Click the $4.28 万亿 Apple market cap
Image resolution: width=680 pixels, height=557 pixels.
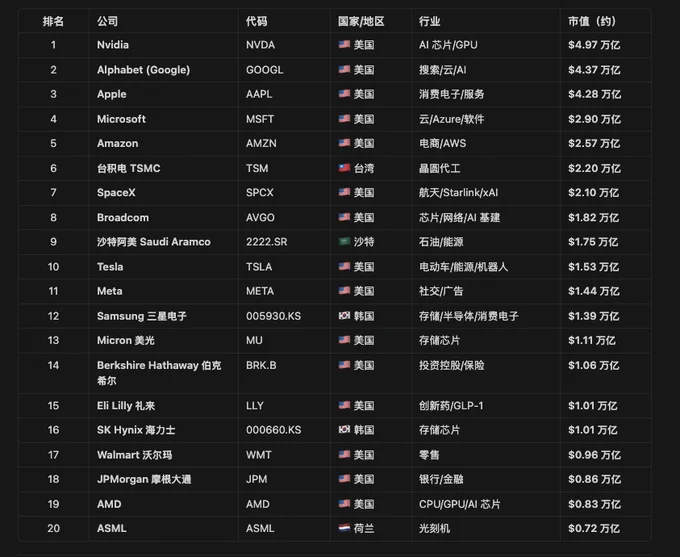pos(594,94)
